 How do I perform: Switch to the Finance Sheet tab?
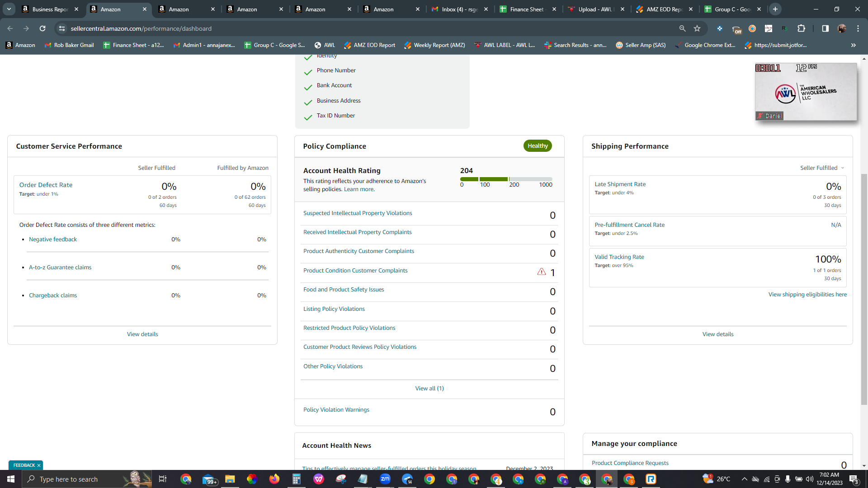(x=528, y=9)
